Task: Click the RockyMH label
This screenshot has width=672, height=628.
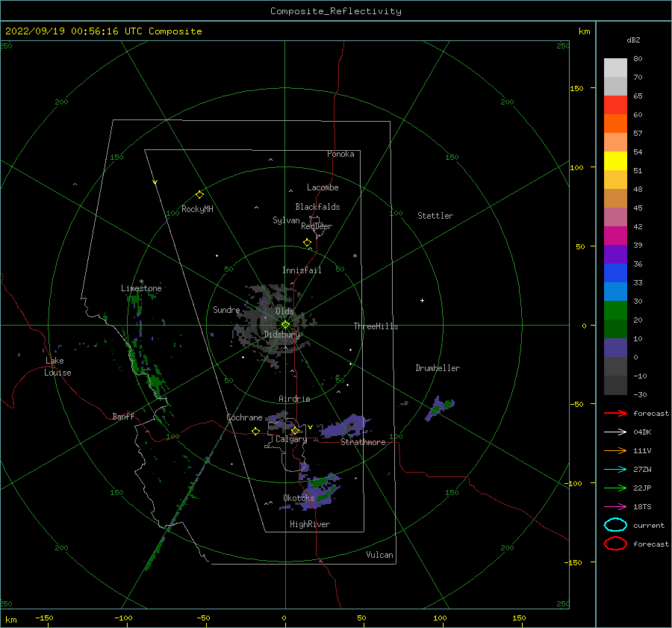Action: pyautogui.click(x=197, y=209)
